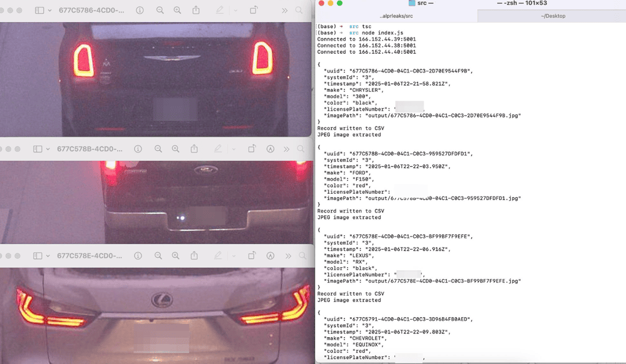Viewport: 626px width, 364px height.
Task: Rotate the image in the 677C5786 window
Action: coord(254,10)
